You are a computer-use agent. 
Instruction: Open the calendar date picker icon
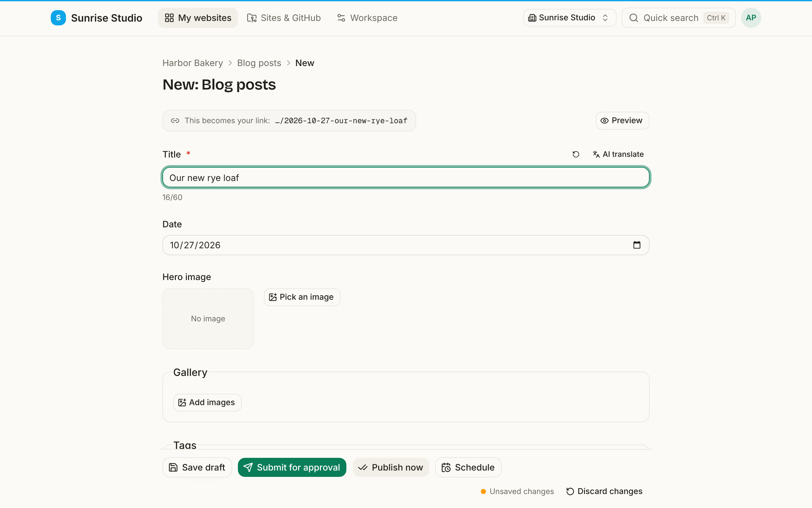(x=637, y=245)
